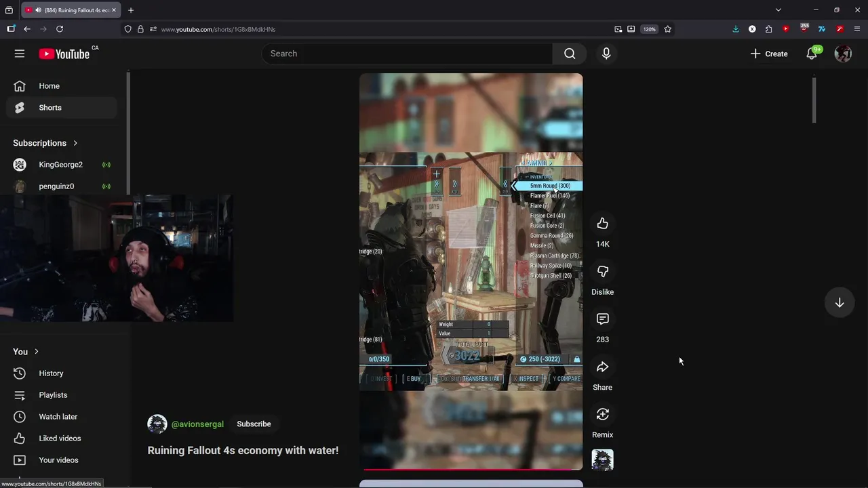The height and width of the screenshot is (488, 868).
Task: Open the account avatar menu
Action: [x=843, y=54]
